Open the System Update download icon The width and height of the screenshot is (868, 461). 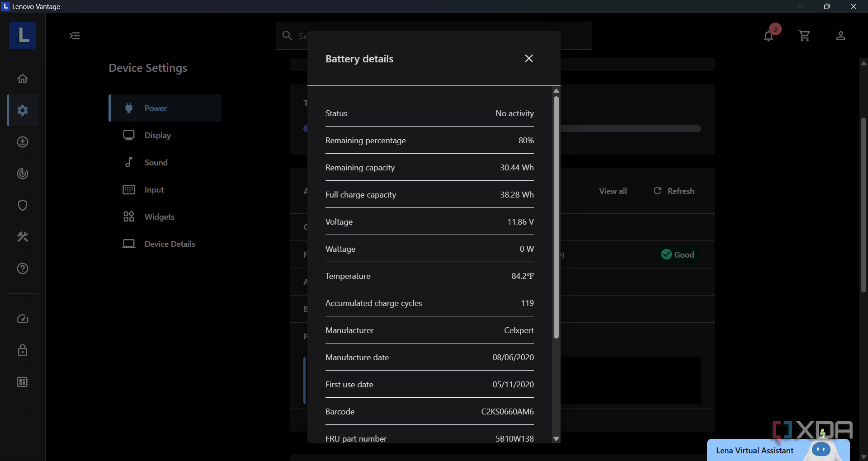pos(23,142)
